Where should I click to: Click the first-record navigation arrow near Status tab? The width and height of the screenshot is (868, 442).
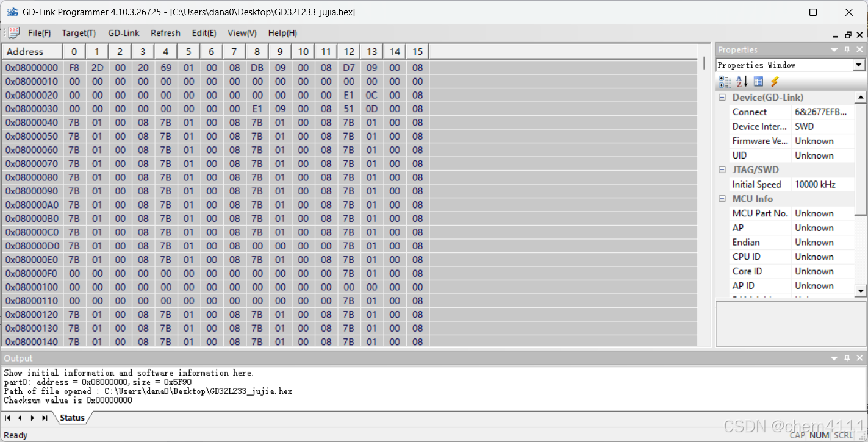(x=9, y=418)
